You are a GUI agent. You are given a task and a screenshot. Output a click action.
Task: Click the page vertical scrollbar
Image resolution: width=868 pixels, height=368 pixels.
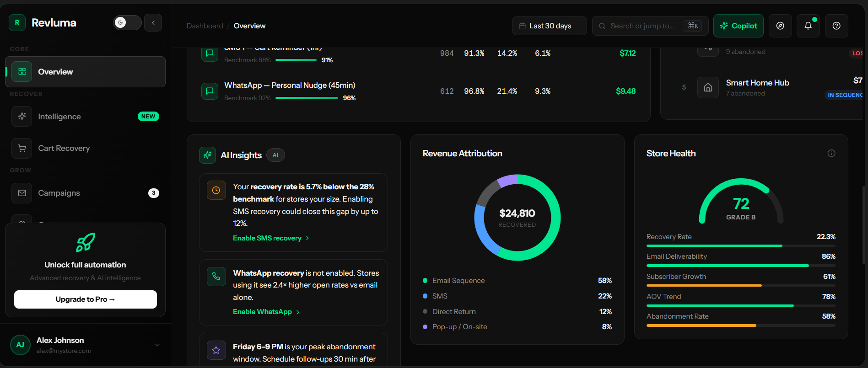pos(863,224)
